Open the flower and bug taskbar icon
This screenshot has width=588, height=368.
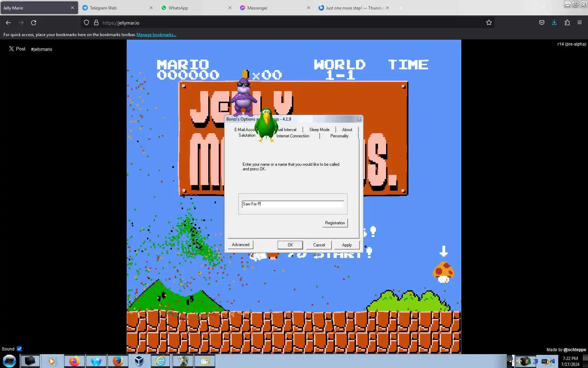click(183, 361)
